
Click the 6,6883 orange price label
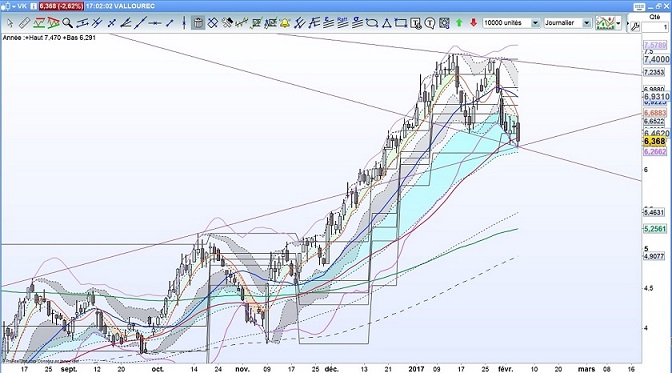click(x=655, y=113)
